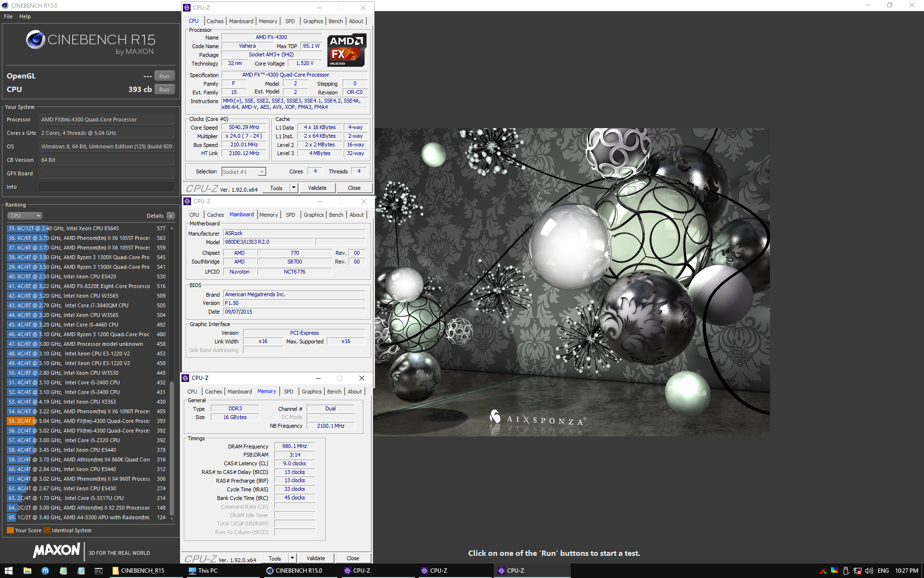Click the 980.1 MHz DRAM Frequency value
The image size is (924, 578).
point(295,446)
